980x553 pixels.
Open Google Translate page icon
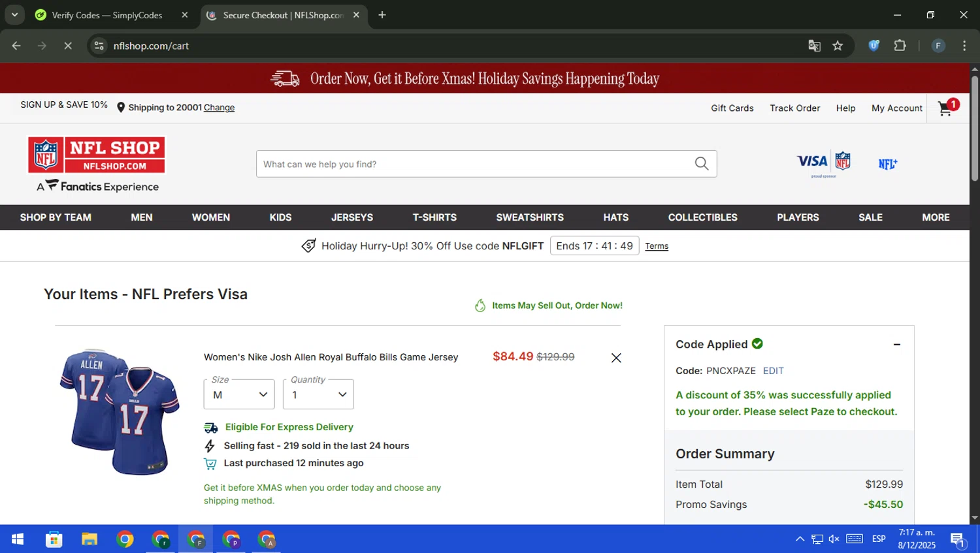pos(814,46)
